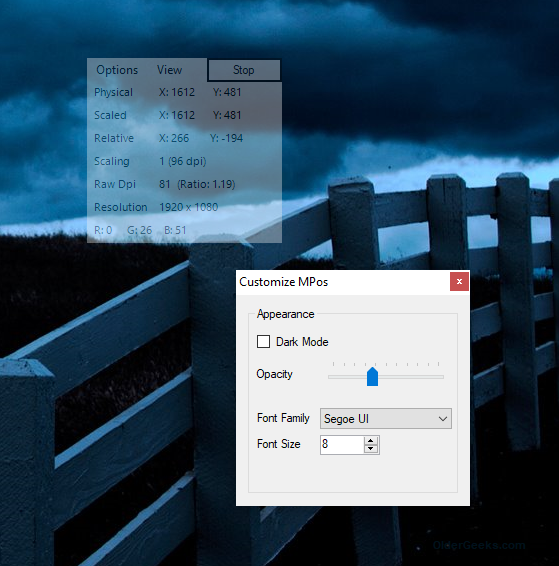This screenshot has height=566, width=559.
Task: Click the Raw Dpi 81 ratio readout
Action: coord(197,184)
